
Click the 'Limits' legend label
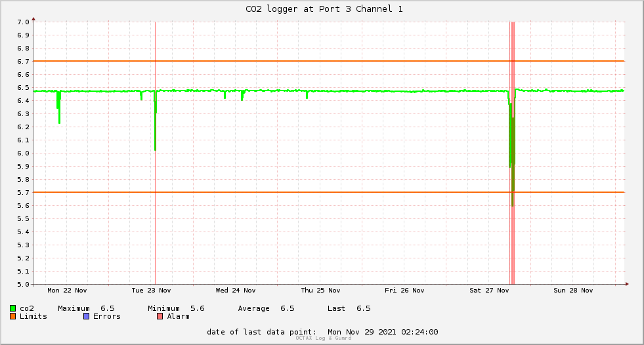[x=33, y=316]
